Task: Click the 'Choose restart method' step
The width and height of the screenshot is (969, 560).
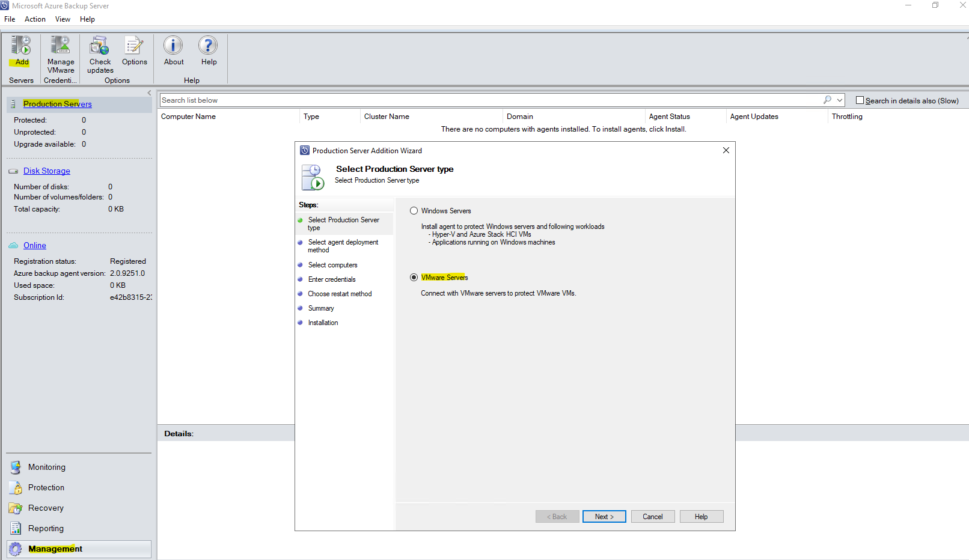Action: (340, 294)
